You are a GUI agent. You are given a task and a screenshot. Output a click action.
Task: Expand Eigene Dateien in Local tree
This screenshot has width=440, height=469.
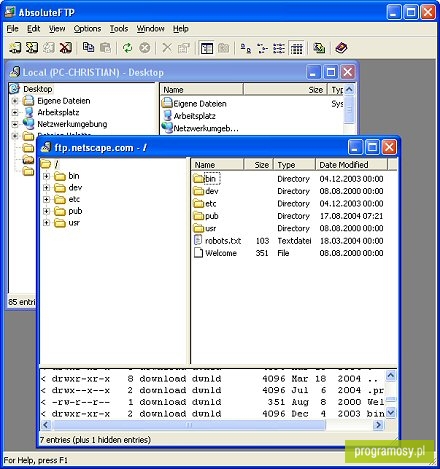(x=15, y=101)
